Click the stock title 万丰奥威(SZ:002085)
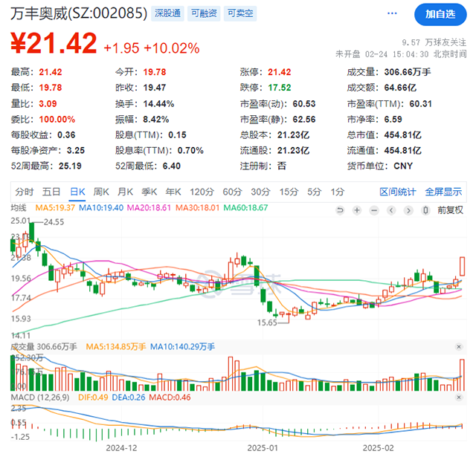476x454 pixels. click(79, 13)
